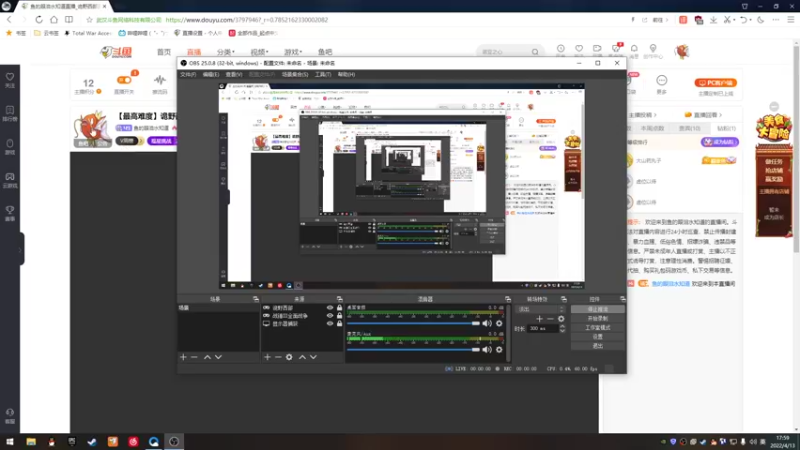This screenshot has height=450, width=800.
Task: Expand the Douyu left sidebar handle
Action: (21, 249)
